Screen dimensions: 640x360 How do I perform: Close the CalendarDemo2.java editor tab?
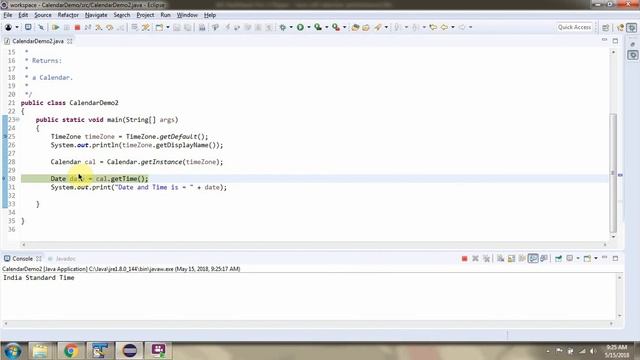[70, 41]
